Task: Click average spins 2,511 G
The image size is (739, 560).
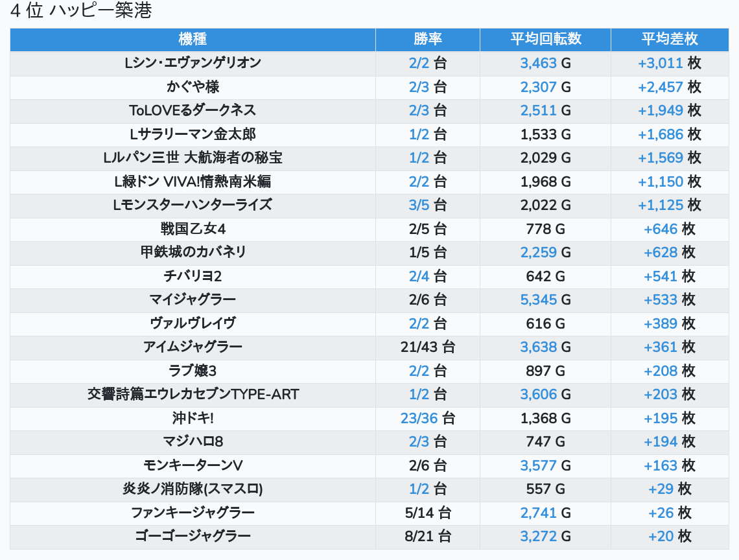Action: tap(546, 110)
